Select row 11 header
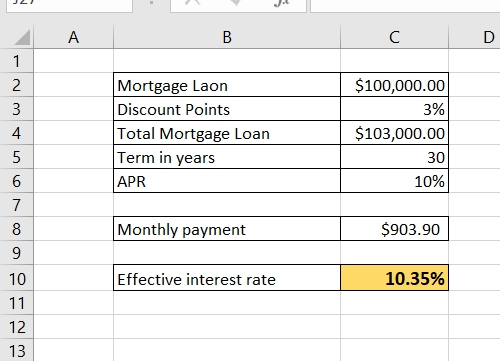The height and width of the screenshot is (361, 500). (x=17, y=303)
